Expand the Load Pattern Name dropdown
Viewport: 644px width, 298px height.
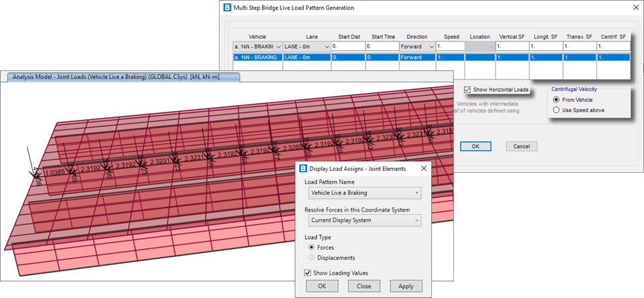pos(365,193)
